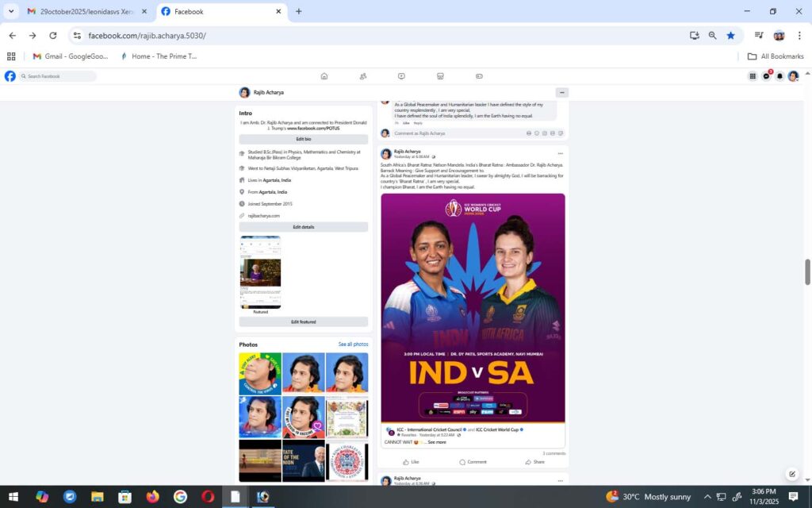The width and height of the screenshot is (812, 508).
Task: Open account profile menu at top right
Action: [x=793, y=76]
